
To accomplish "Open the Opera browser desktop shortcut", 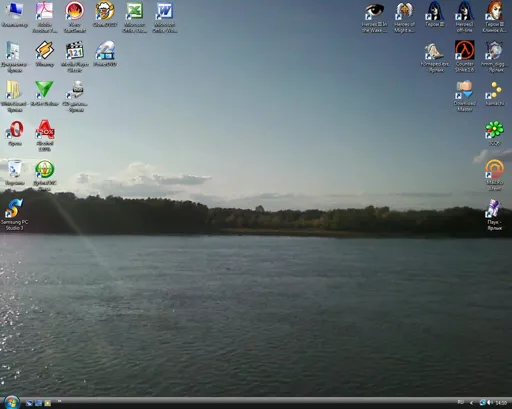I will click(15, 130).
